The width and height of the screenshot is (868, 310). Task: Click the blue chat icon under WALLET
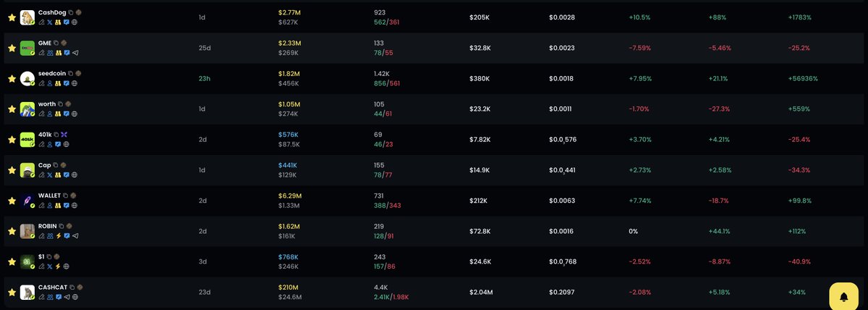[x=66, y=205]
